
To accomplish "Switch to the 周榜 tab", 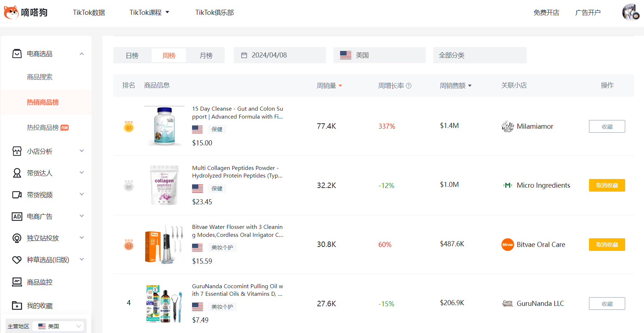I will [169, 55].
